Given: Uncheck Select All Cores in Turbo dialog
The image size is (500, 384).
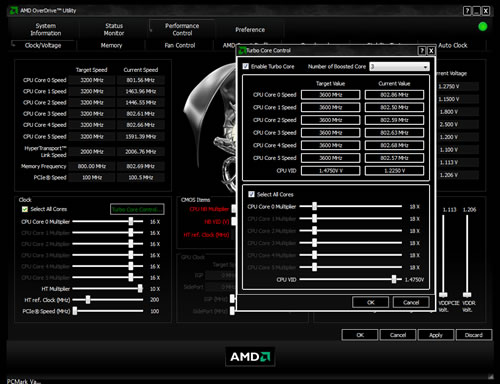Looking at the screenshot, I should 251,194.
